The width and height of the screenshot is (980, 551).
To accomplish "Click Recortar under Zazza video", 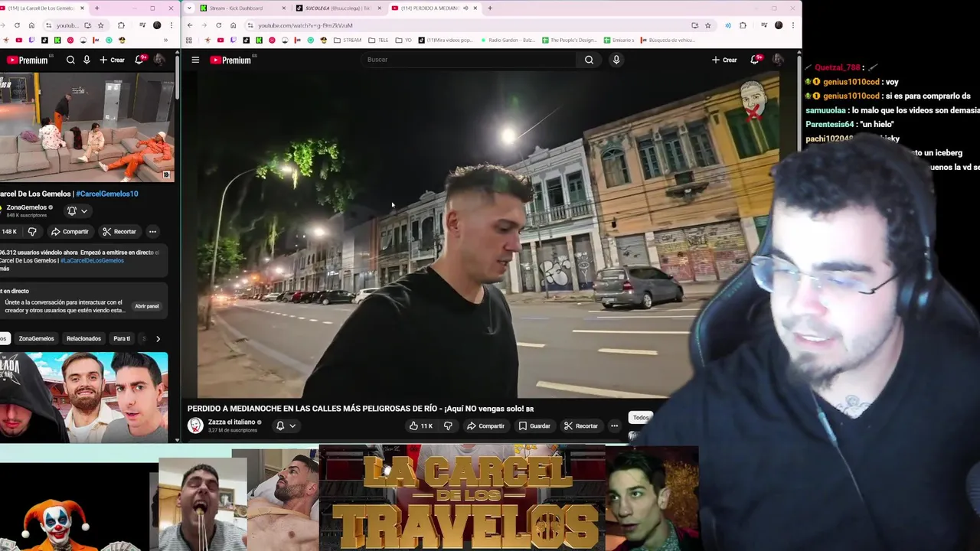I will coord(580,425).
